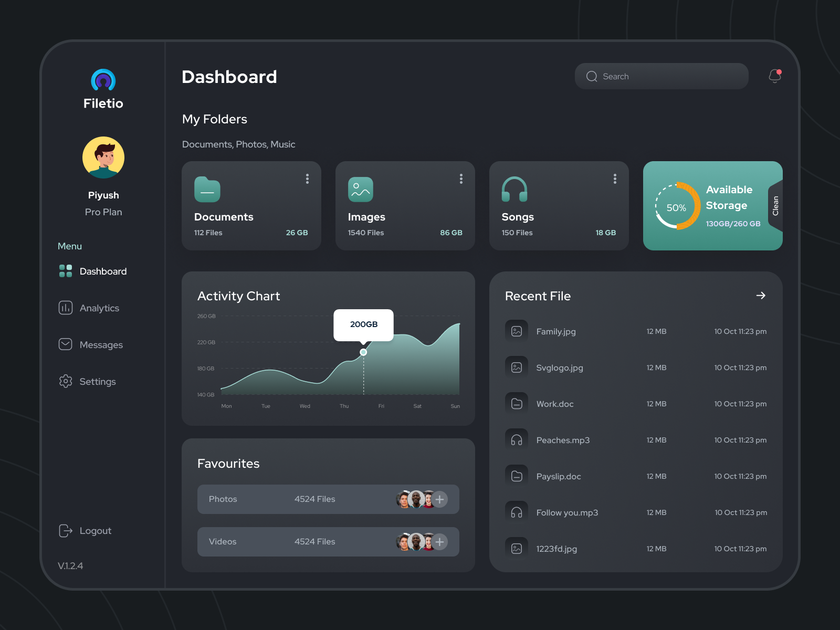
Task: Add a person to Videos favourites
Action: pyautogui.click(x=440, y=542)
